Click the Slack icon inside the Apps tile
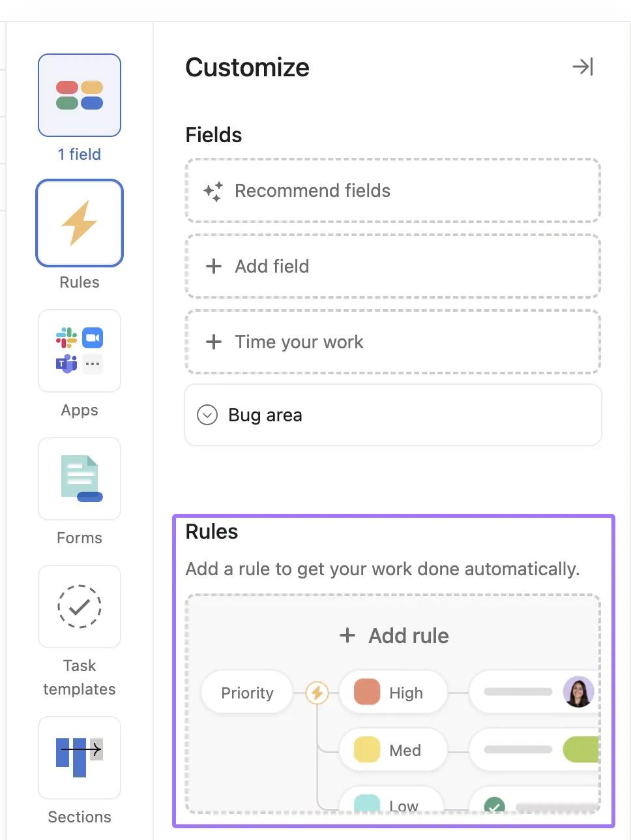The image size is (631, 840). [x=66, y=338]
